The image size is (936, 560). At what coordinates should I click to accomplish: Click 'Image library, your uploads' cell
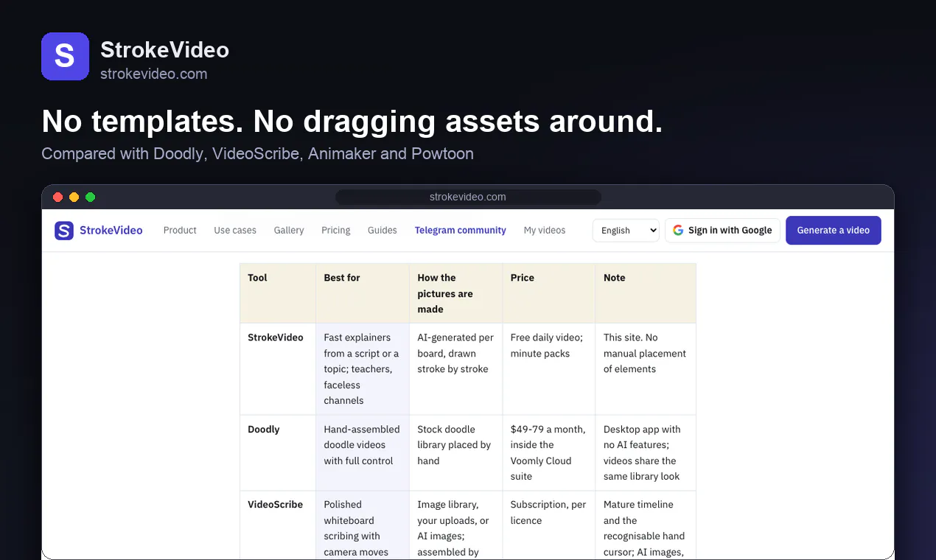456,525
